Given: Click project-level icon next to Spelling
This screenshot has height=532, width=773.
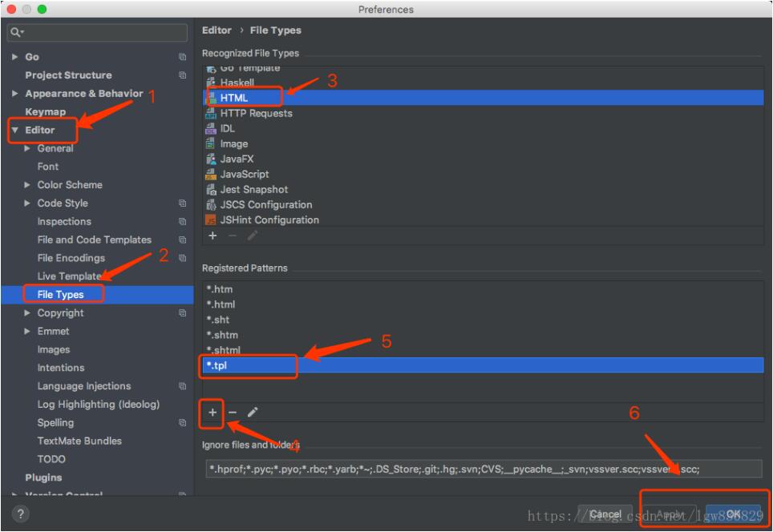Looking at the screenshot, I should click(182, 423).
